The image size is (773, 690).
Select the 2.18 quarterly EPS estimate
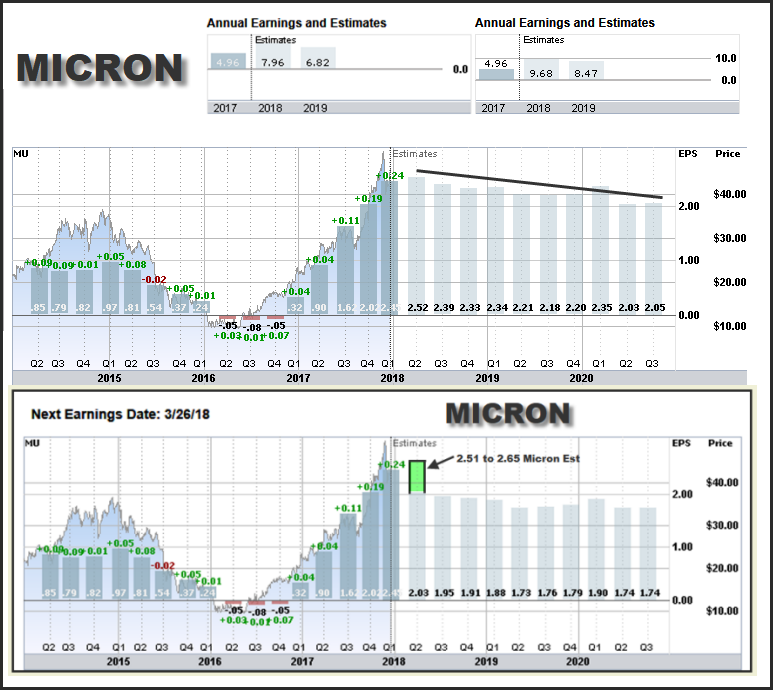click(x=550, y=308)
